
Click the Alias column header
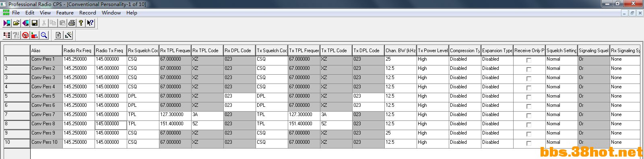pos(46,51)
